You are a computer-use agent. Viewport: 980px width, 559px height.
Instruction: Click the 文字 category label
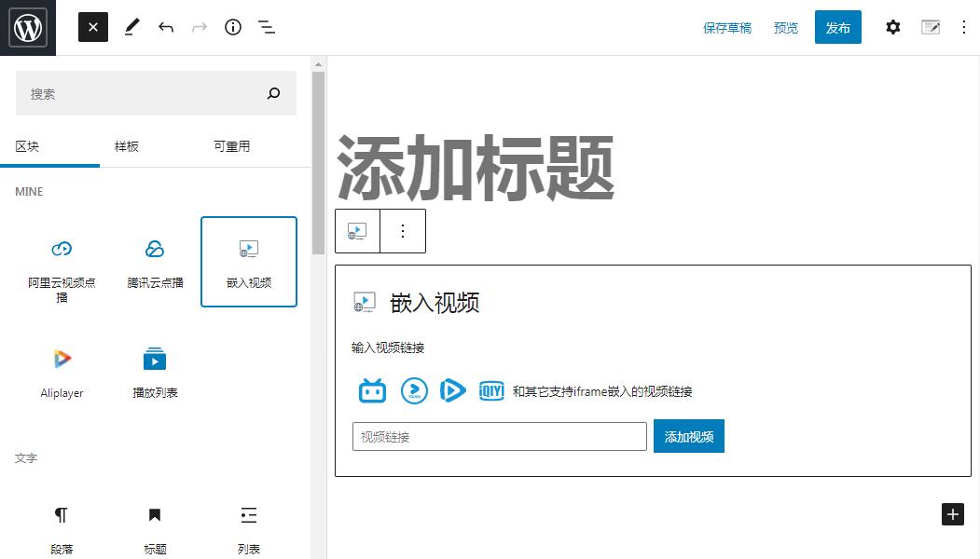26,457
